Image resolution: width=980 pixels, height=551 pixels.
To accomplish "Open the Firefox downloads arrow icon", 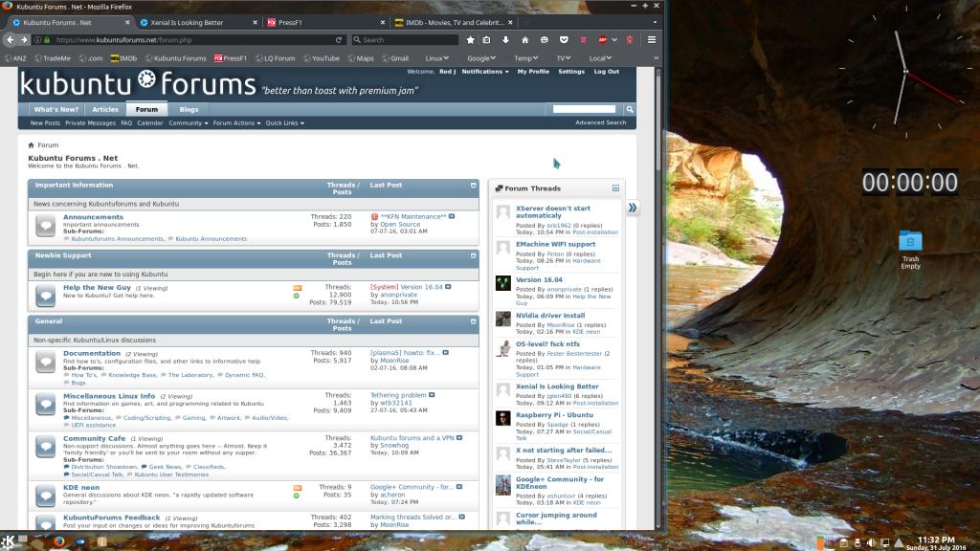I will [x=505, y=40].
